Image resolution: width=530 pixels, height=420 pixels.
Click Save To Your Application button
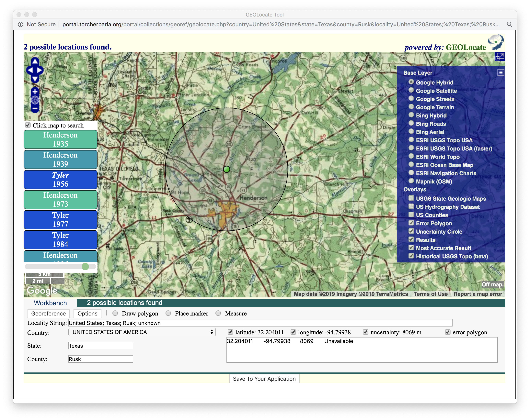pos(264,379)
